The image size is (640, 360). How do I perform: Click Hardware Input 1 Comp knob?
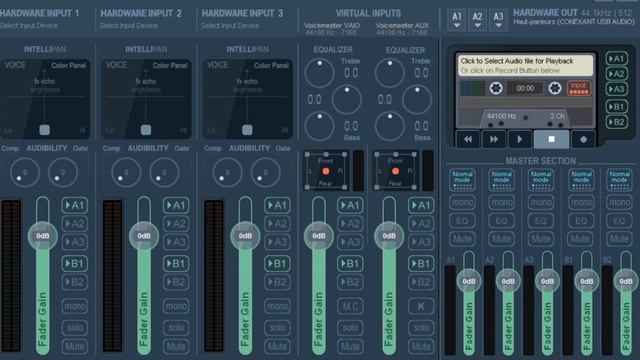24,173
